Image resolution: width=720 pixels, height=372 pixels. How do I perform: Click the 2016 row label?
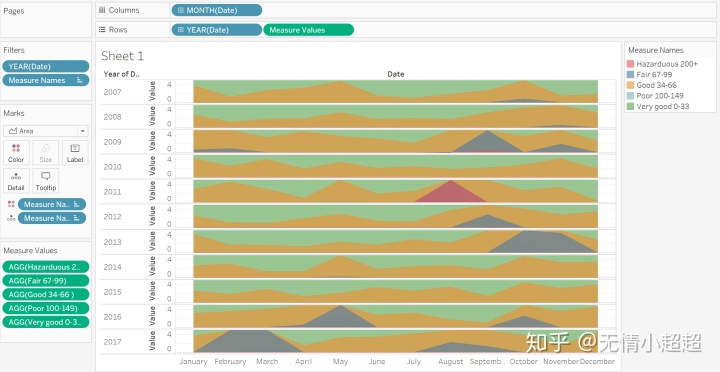(x=112, y=316)
